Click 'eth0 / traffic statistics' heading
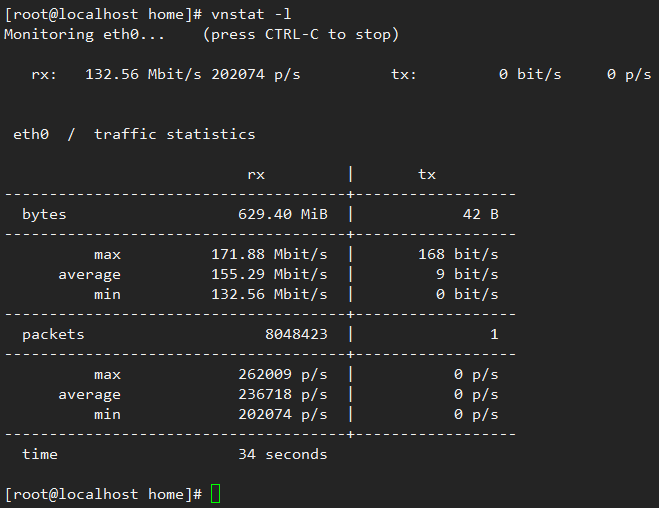 pyautogui.click(x=134, y=134)
